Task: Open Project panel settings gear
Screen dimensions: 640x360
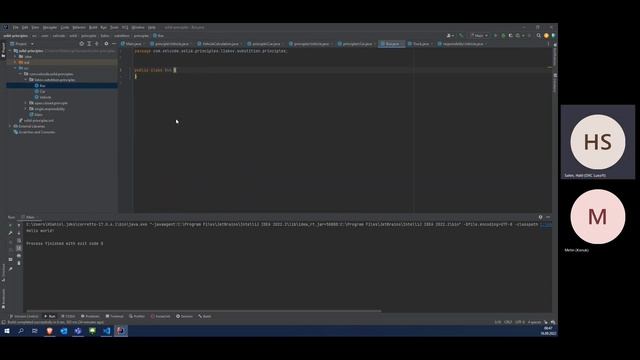Action: [x=106, y=44]
